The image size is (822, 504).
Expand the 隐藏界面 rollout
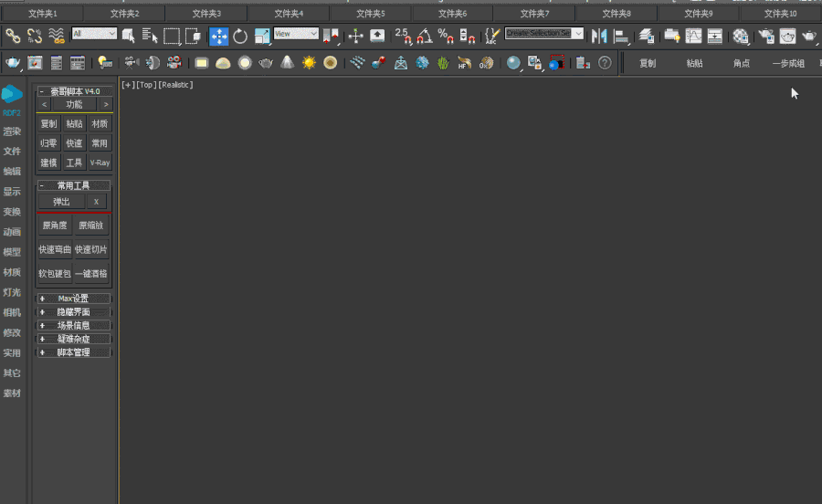point(73,312)
